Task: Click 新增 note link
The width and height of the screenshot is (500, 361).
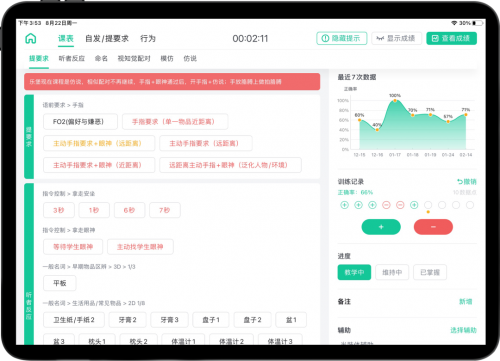Action: pyautogui.click(x=466, y=301)
